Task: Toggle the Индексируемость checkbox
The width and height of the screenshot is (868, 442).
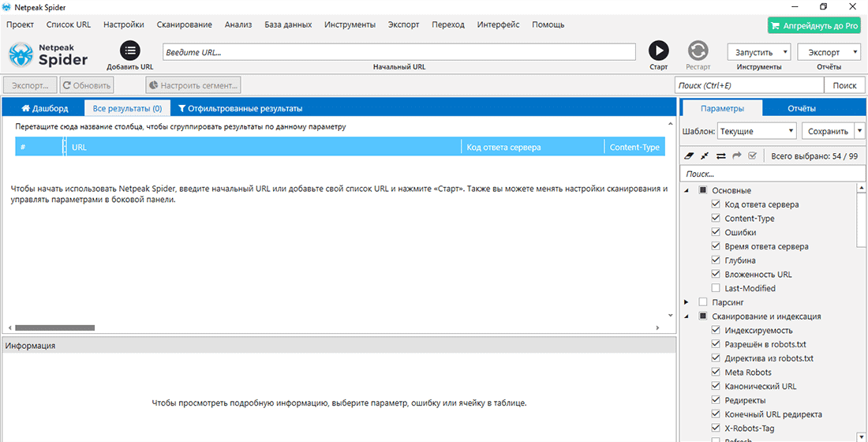Action: pos(716,330)
